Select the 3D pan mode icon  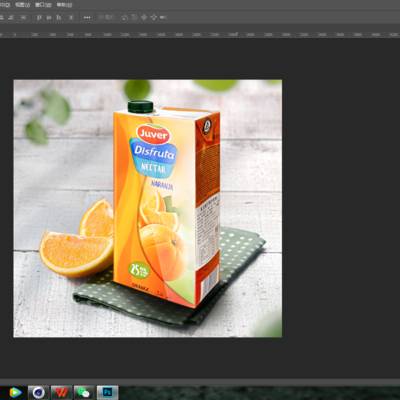coord(144,17)
